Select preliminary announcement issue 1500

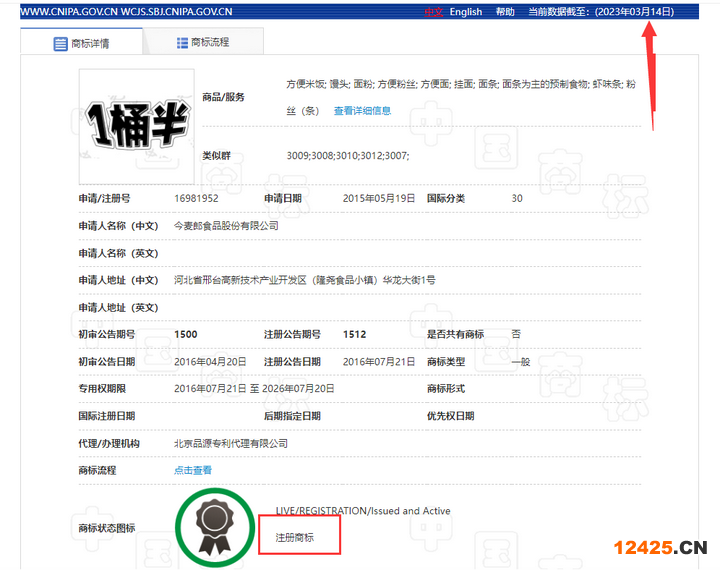pyautogui.click(x=186, y=334)
